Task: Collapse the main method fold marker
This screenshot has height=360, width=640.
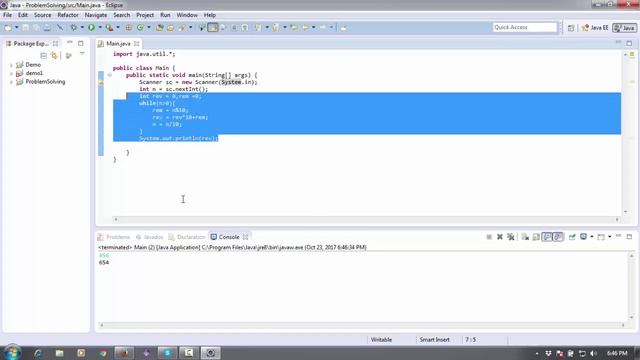Action: (x=109, y=75)
